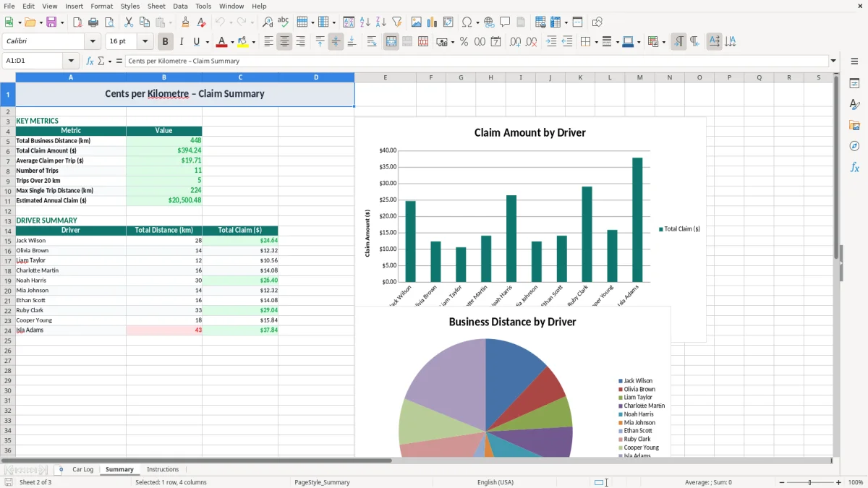Open the sidebar Functions fx panel
The width and height of the screenshot is (868, 488).
(854, 167)
